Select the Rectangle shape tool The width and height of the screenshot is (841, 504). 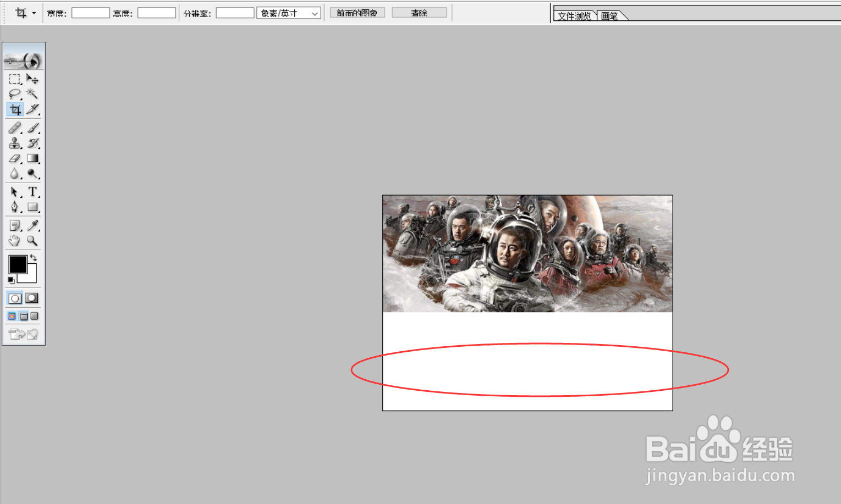32,207
